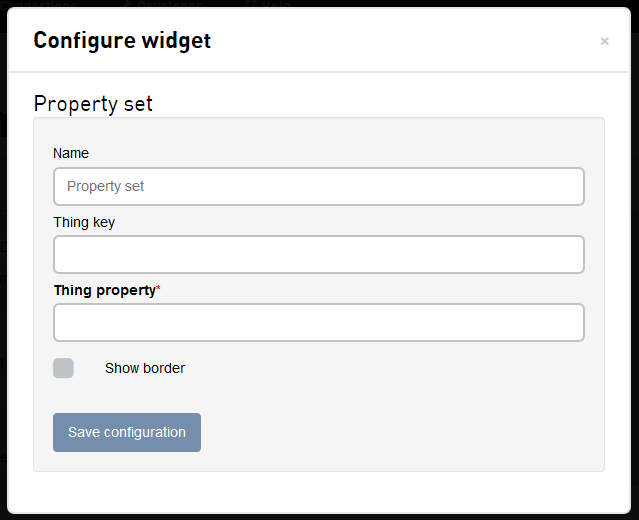Focus the Thing key text box
639x520 pixels.
[x=318, y=254]
